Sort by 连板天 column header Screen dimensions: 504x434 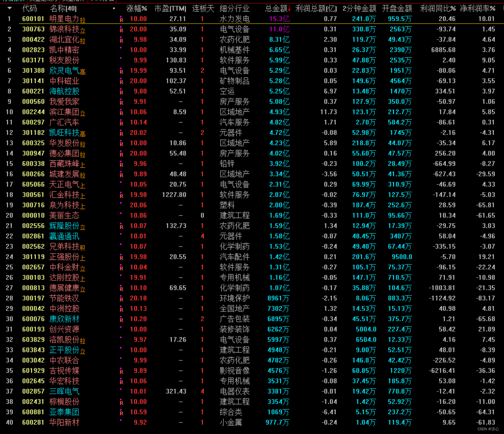[203, 8]
